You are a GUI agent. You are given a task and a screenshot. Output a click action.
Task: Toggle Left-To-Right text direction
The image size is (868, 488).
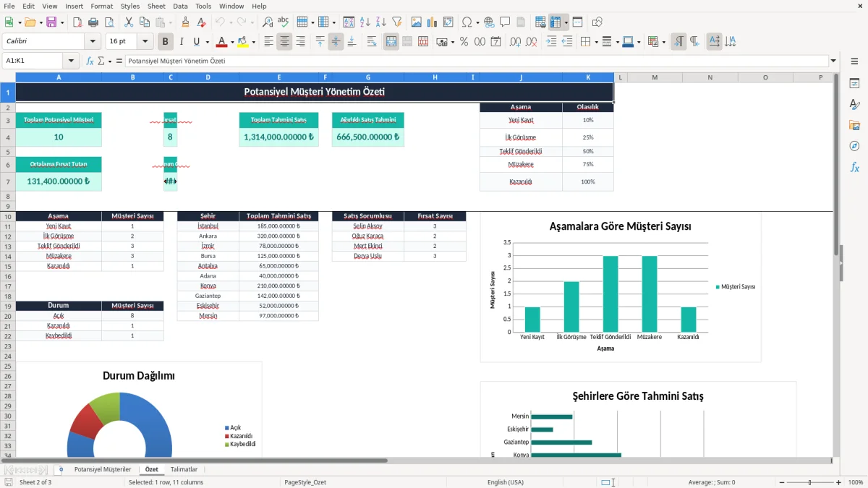click(x=678, y=42)
